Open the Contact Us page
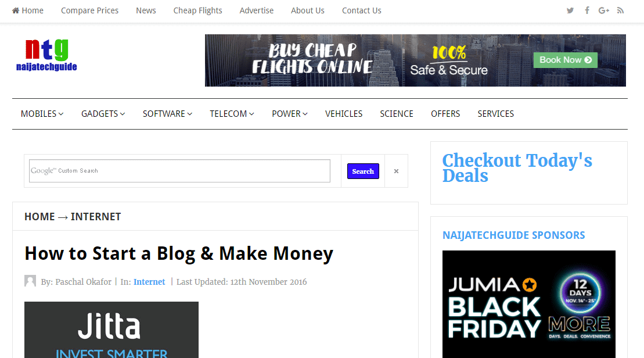The width and height of the screenshot is (644, 358). (361, 10)
